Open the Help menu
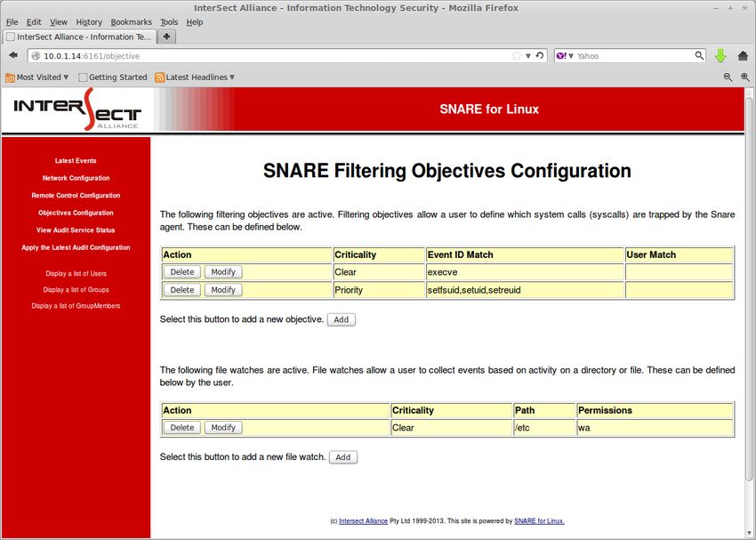The image size is (756, 540). coord(194,22)
